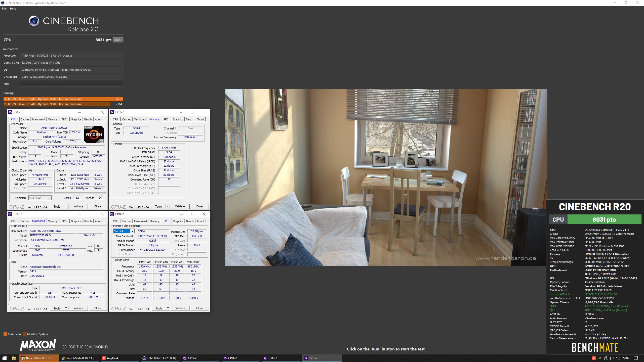Open the Windows Start menu
Viewport: 644px width, 362px height.
(x=5, y=358)
